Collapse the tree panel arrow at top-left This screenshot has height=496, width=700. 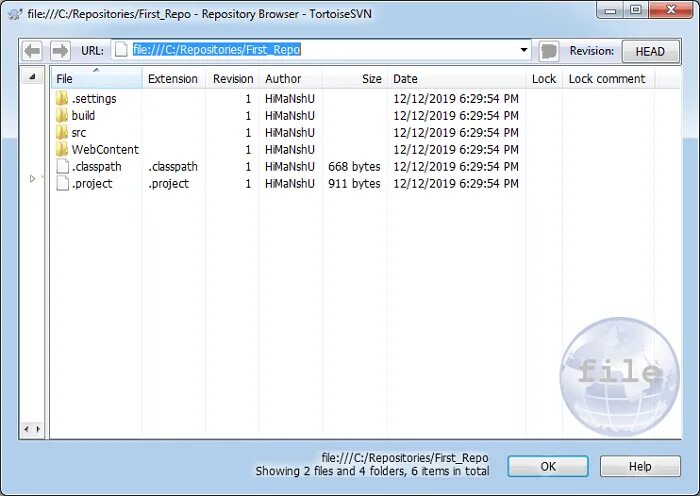coord(32,76)
